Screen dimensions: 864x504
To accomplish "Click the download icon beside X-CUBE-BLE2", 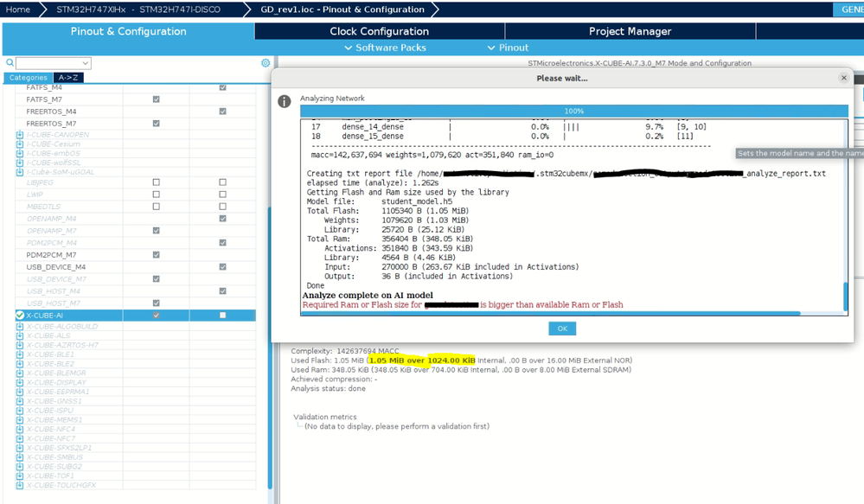I will pyautogui.click(x=20, y=364).
